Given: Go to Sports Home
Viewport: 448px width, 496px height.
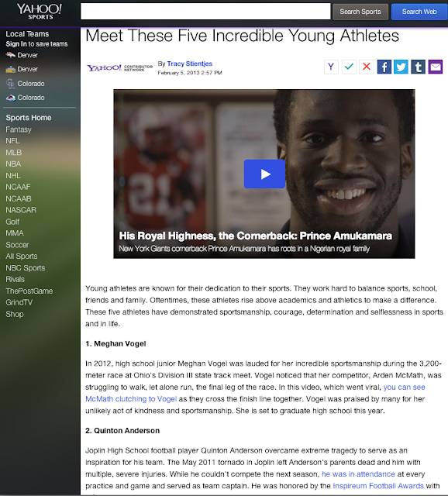Looking at the screenshot, I should click(x=29, y=118).
